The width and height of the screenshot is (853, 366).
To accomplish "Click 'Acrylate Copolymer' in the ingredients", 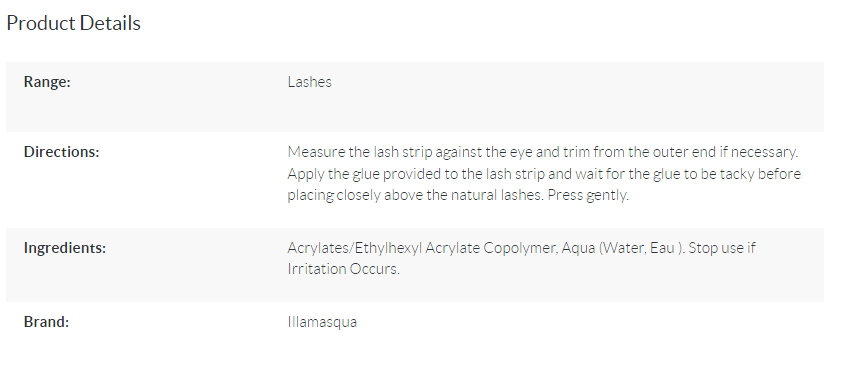I will click(491, 248).
